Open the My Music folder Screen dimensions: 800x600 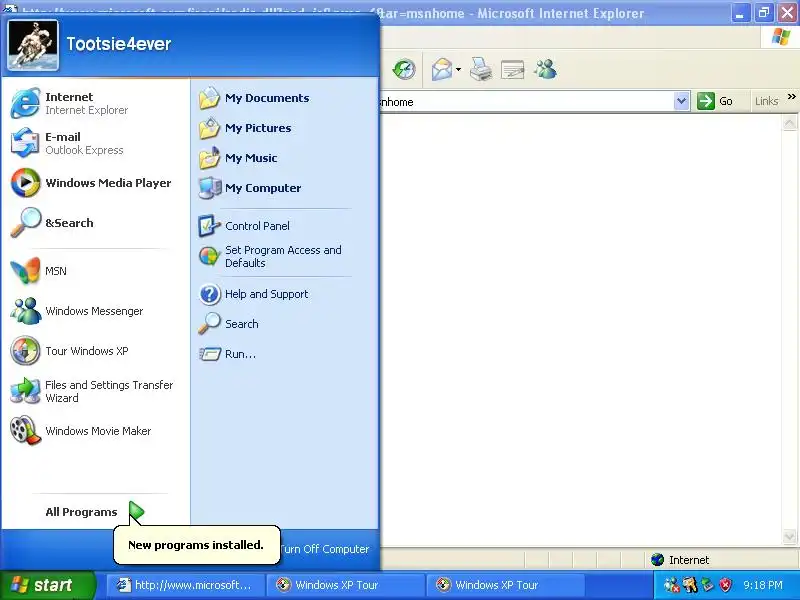tap(283, 158)
